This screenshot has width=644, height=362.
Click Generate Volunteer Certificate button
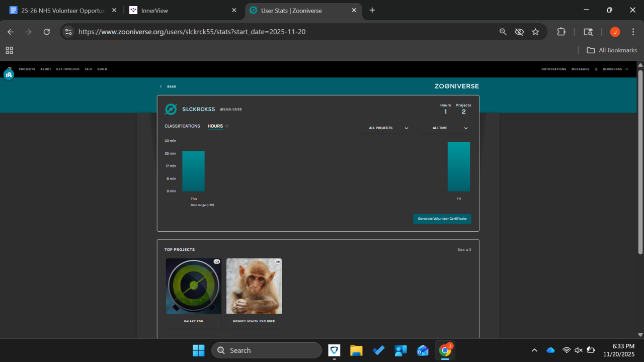[x=442, y=219]
